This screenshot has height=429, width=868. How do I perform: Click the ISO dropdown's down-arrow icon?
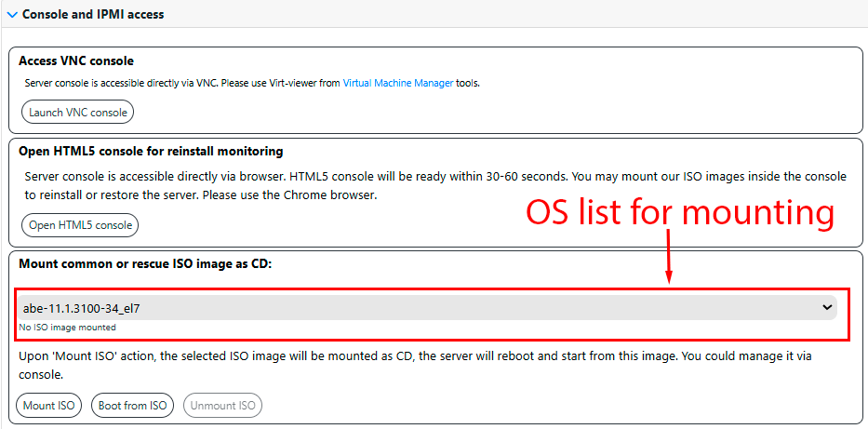[827, 307]
